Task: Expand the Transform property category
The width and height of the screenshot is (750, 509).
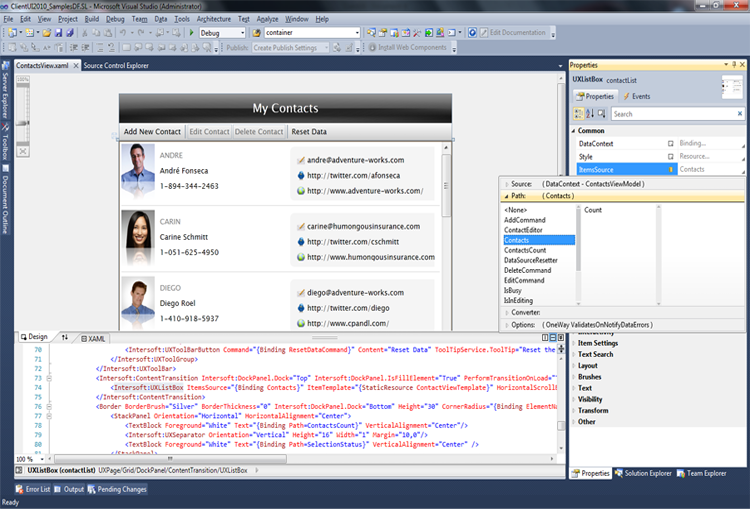Action: 574,410
